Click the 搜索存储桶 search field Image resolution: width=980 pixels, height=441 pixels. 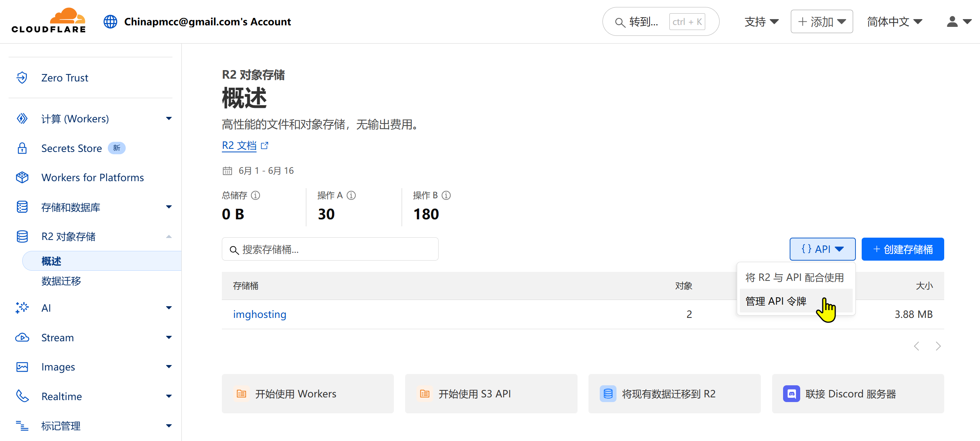(330, 249)
